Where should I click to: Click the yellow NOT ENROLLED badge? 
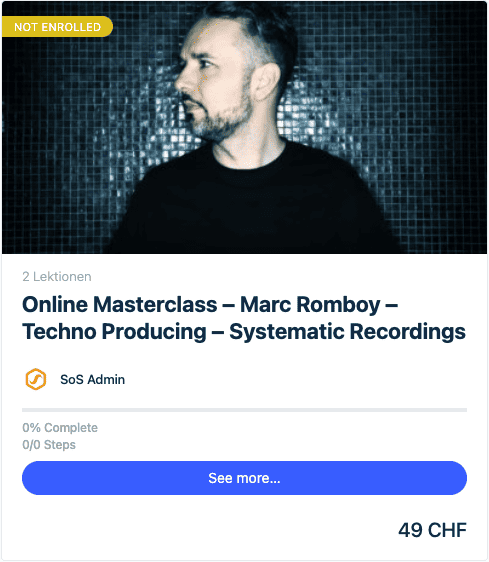coord(57,27)
